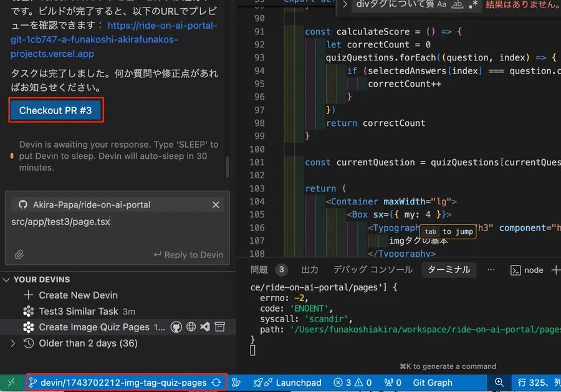Click the zoom magnifier icon in status bar

(499, 383)
